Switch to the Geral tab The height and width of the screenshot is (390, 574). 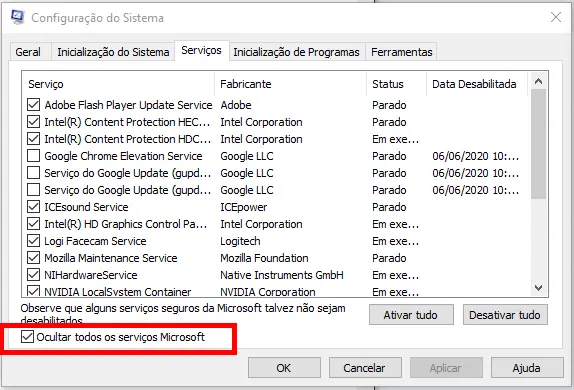(x=28, y=52)
